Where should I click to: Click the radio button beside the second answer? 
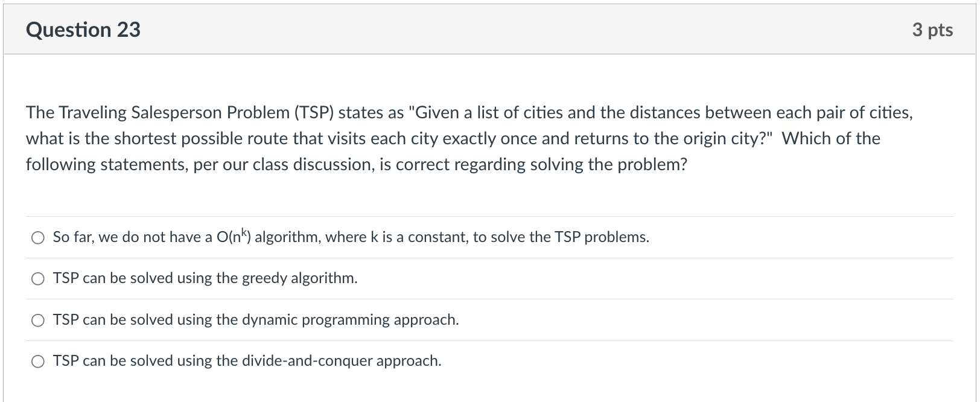[38, 279]
